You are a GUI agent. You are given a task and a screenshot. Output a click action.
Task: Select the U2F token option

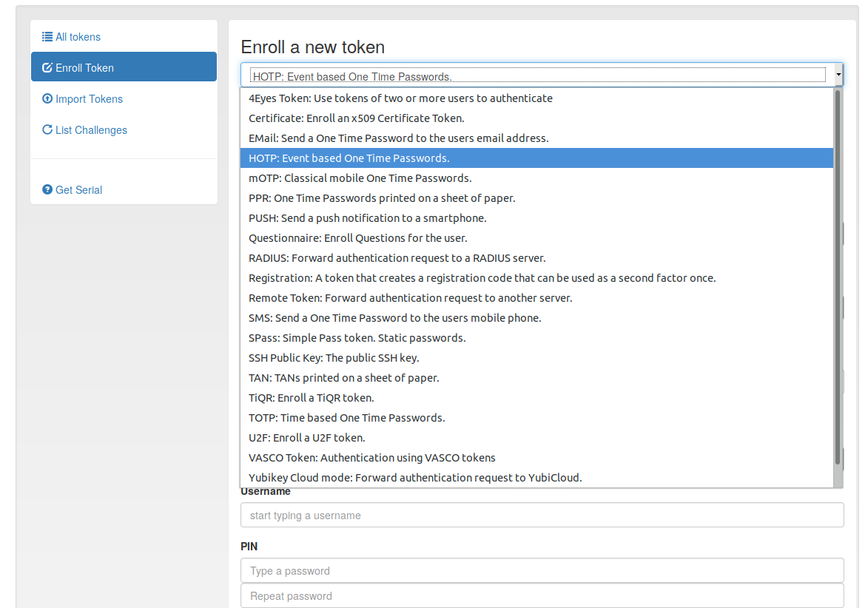[x=537, y=437]
